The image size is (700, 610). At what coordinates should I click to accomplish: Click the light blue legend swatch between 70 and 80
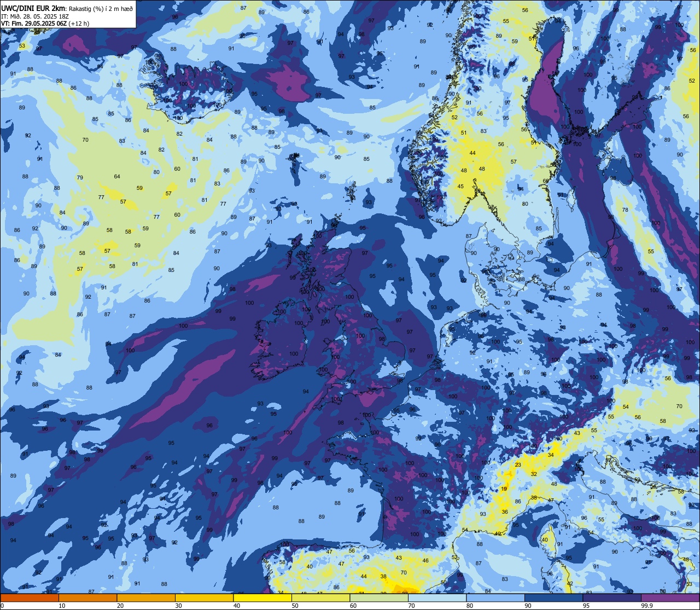tap(437, 597)
